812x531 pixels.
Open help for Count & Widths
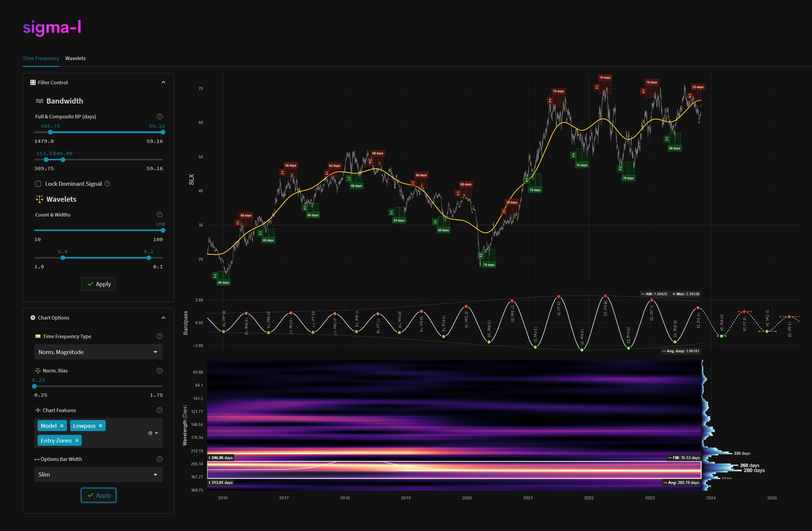[159, 214]
